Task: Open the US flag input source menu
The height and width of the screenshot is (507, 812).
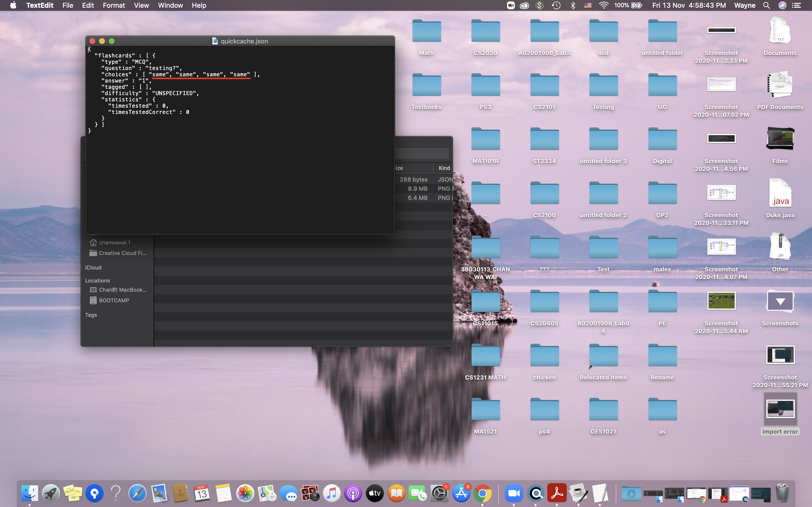Action: click(x=587, y=5)
